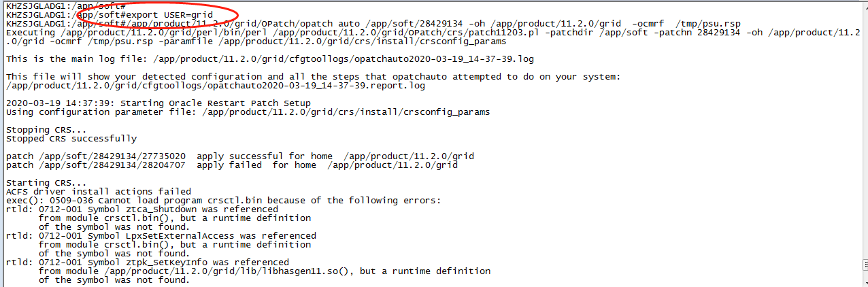Image resolution: width=868 pixels, height=287 pixels.
Task: Click the 'Stopped CRS successfully' line
Action: tap(71, 138)
